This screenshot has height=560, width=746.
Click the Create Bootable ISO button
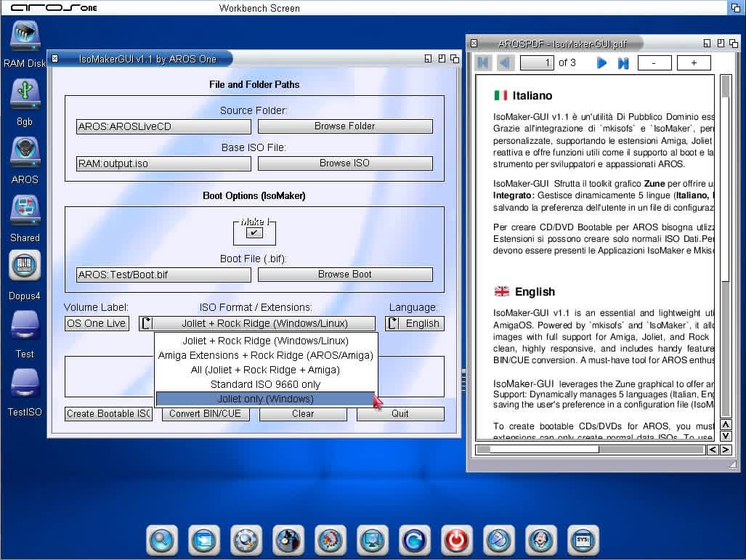click(108, 414)
